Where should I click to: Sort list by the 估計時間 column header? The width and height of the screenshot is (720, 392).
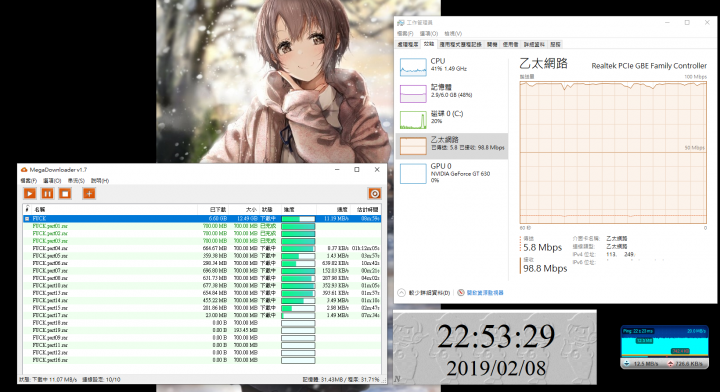click(367, 209)
